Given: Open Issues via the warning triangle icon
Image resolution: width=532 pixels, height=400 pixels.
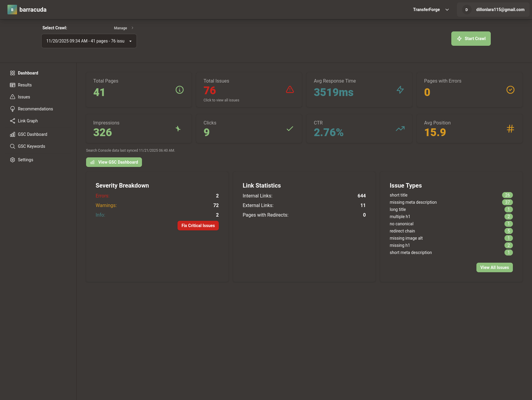Looking at the screenshot, I should coord(13,97).
